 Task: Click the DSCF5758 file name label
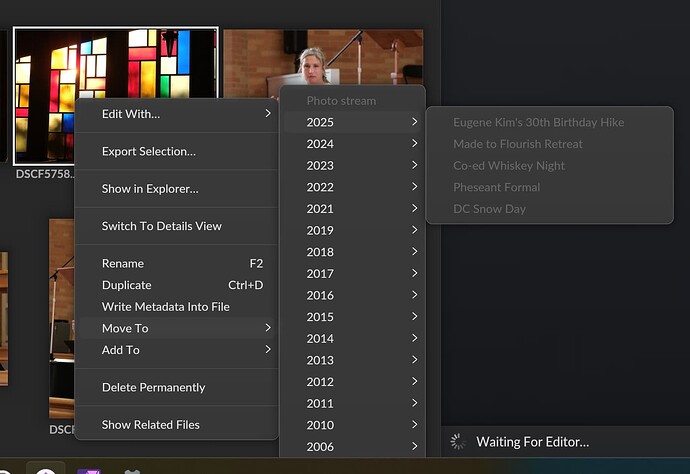45,174
